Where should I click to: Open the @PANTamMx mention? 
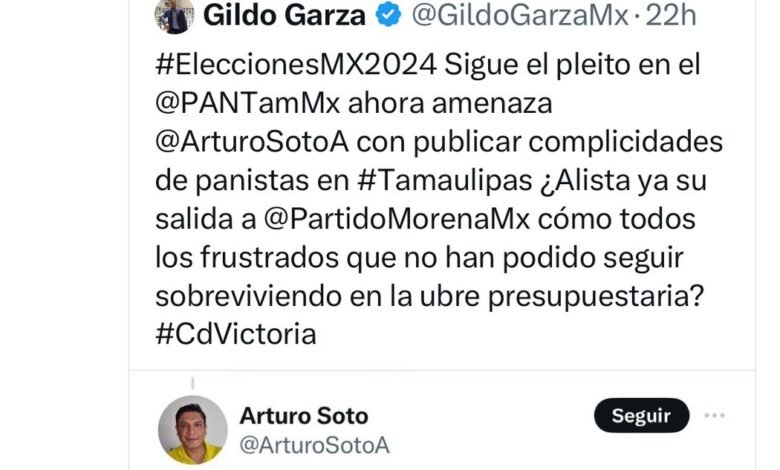tap(247, 103)
